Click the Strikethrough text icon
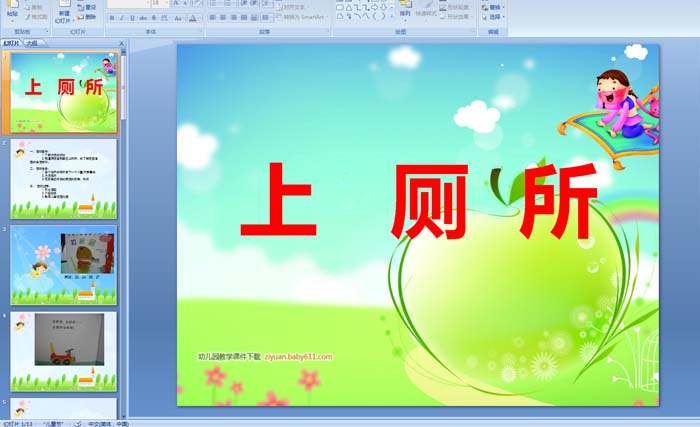The width and height of the screenshot is (700, 427). coord(143,18)
